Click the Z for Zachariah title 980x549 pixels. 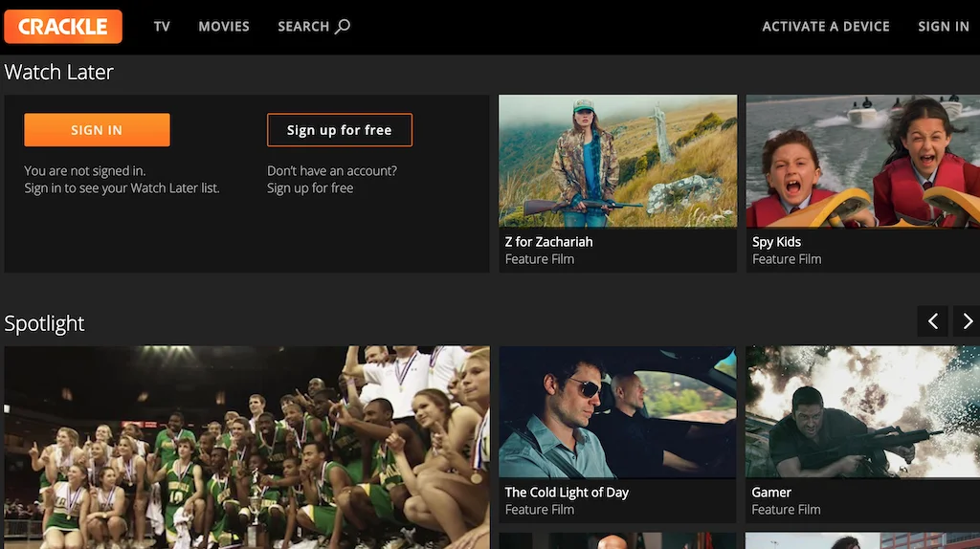coord(548,242)
